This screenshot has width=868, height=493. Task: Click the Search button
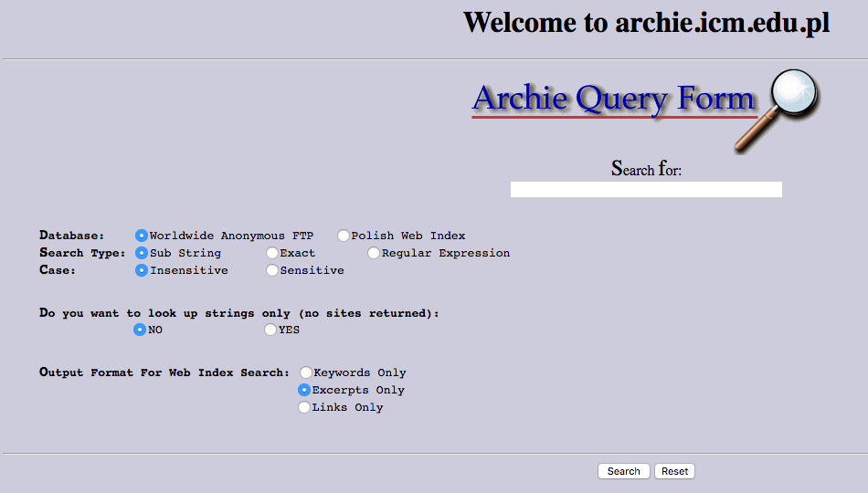[x=624, y=471]
